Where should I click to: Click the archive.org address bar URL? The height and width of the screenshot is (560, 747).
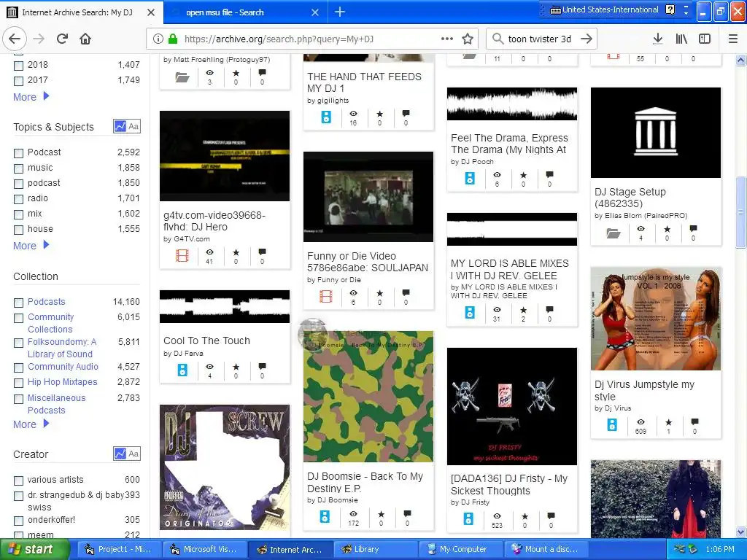click(x=279, y=39)
